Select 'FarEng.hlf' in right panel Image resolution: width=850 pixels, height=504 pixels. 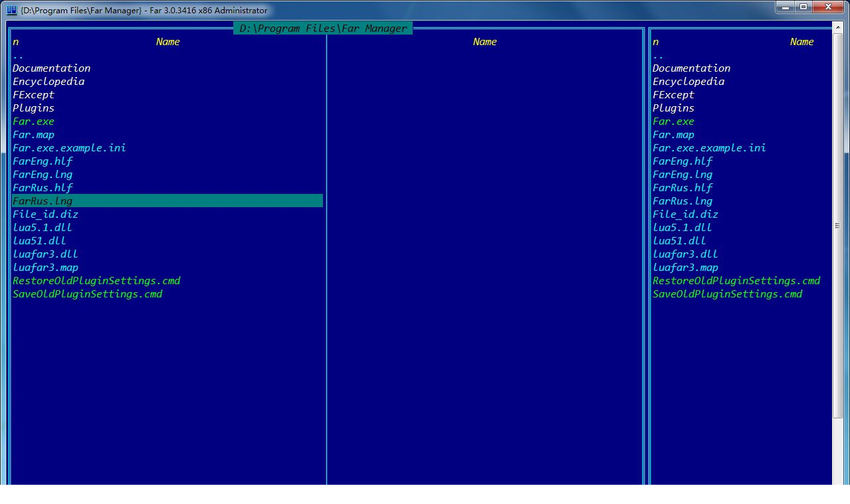point(683,161)
